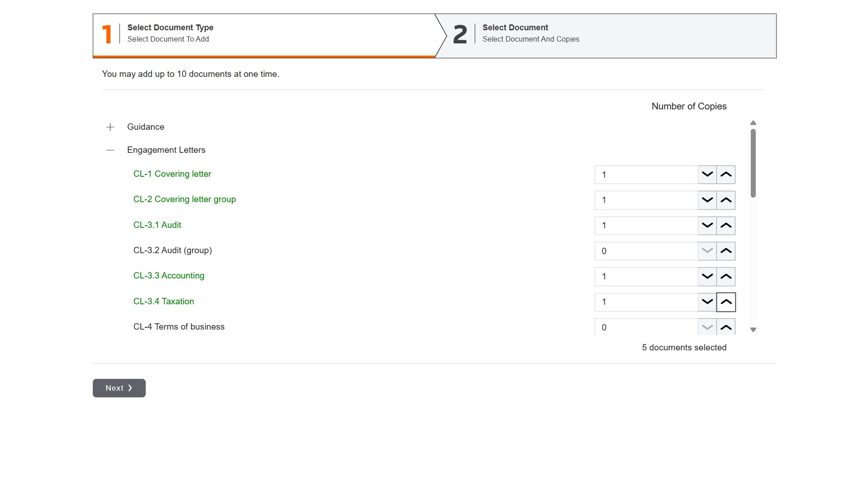Screen dimensions: 868x486
Task: Click the CL-2 Covering letter group copies field
Action: coord(645,200)
